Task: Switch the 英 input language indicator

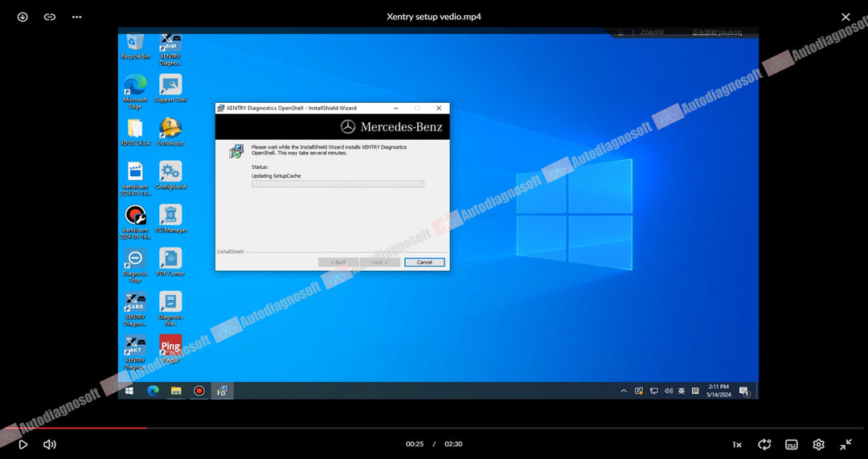Action: (x=682, y=391)
